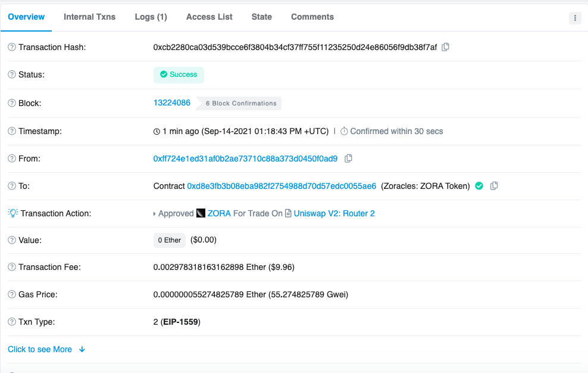The height and width of the screenshot is (373, 588).
Task: Click the green verified checkmark next to ZORA Token
Action: [479, 186]
